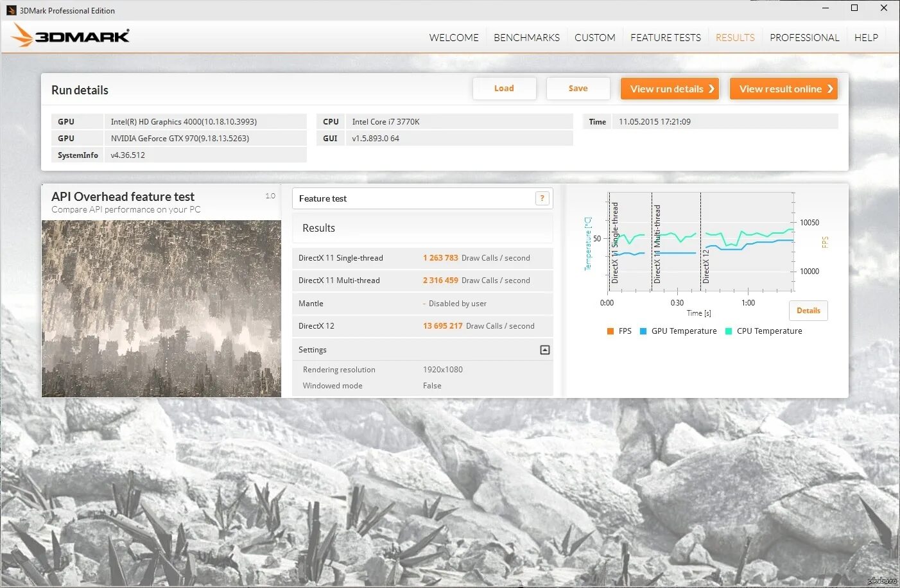Screen dimensions: 900x588
Task: Click the SystemInfo version v4.36.512
Action: click(128, 155)
